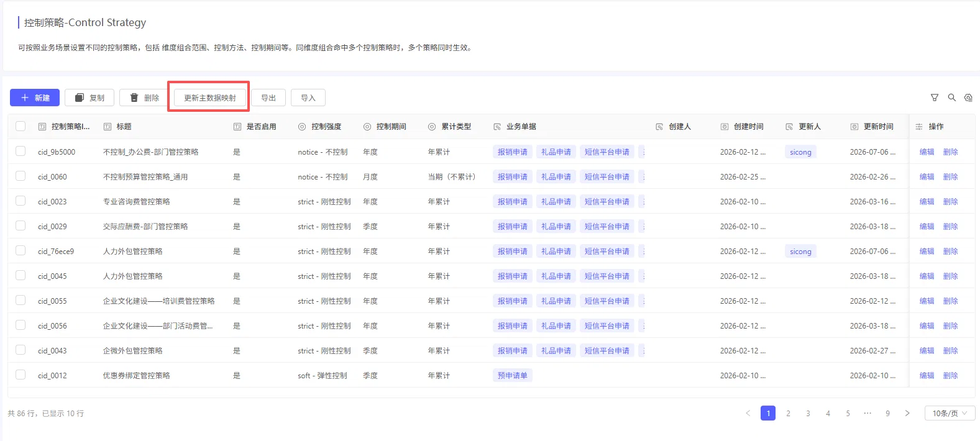Click 编辑 for row cid_0060
Image resolution: width=980 pixels, height=441 pixels.
927,176
